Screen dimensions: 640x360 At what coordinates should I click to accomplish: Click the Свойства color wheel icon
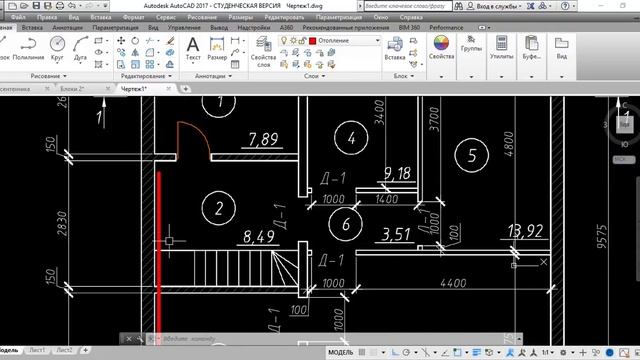pyautogui.click(x=441, y=43)
